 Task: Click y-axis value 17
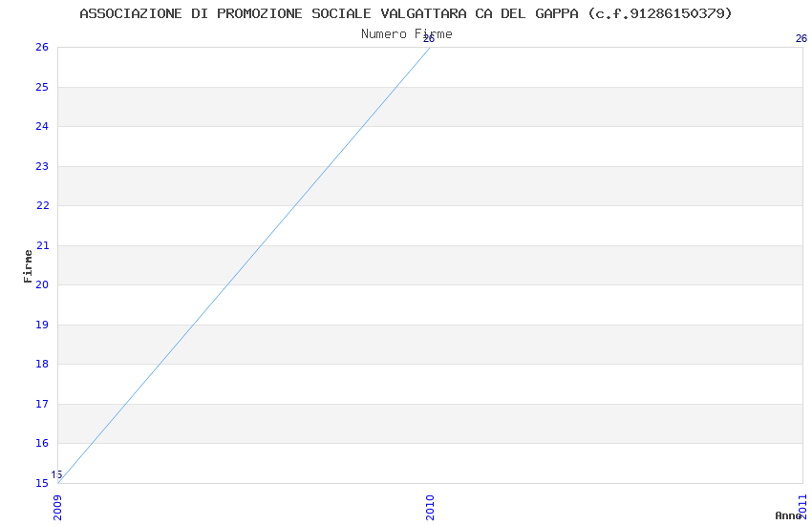[x=42, y=404]
